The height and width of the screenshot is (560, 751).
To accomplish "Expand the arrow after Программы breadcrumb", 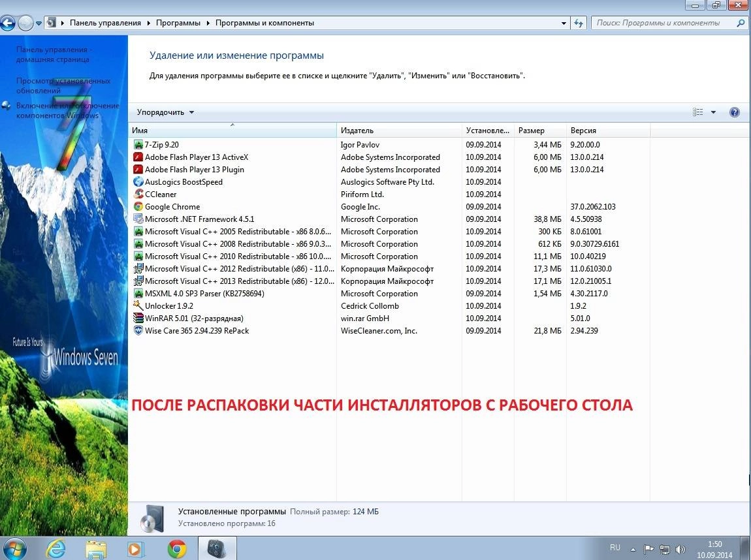I will pos(208,23).
